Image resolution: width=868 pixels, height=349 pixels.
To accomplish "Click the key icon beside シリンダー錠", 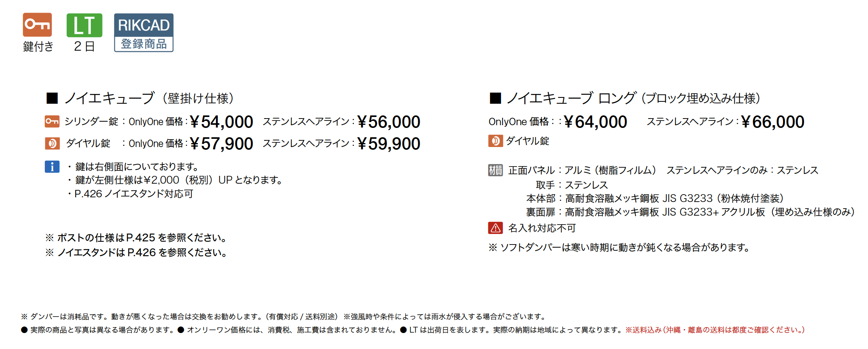I will (52, 122).
